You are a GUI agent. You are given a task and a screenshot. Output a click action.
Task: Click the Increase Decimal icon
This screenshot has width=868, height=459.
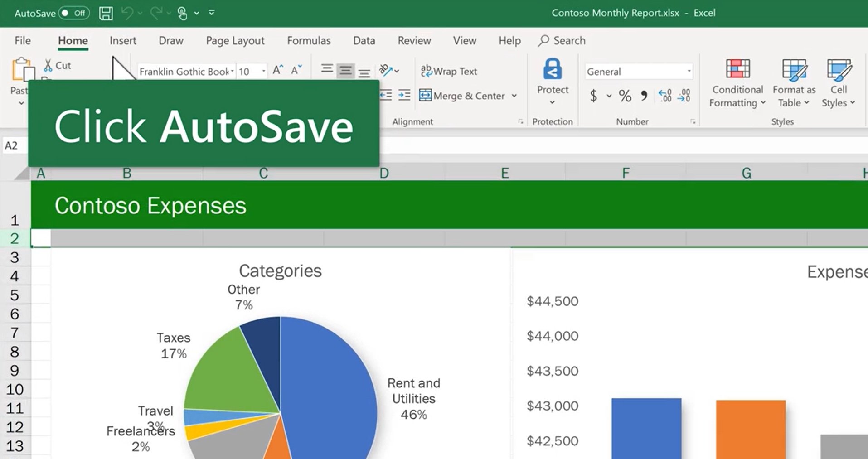click(665, 96)
